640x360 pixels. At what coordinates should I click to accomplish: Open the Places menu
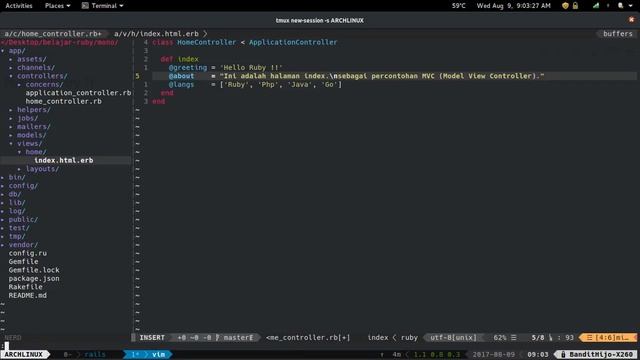coord(57,6)
